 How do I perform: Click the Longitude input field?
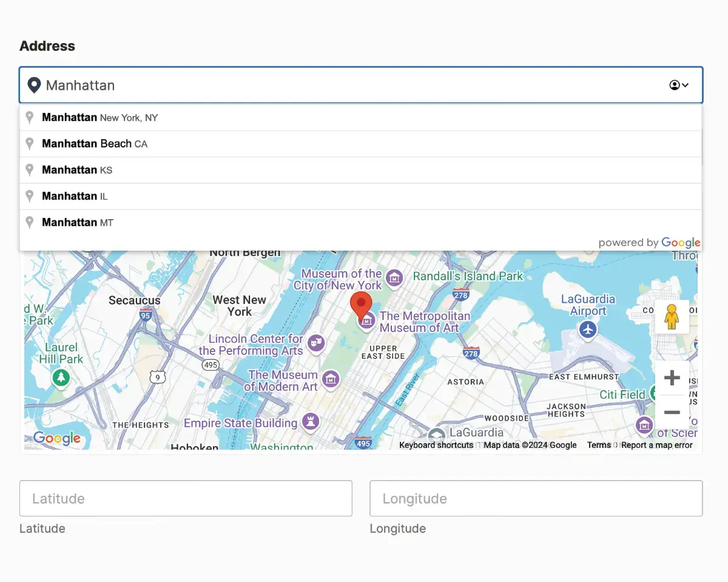(536, 498)
